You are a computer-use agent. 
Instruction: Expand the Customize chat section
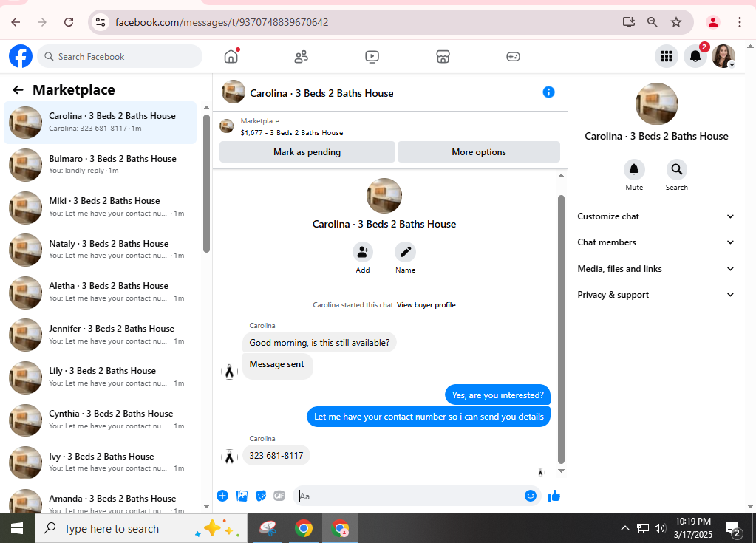point(655,216)
